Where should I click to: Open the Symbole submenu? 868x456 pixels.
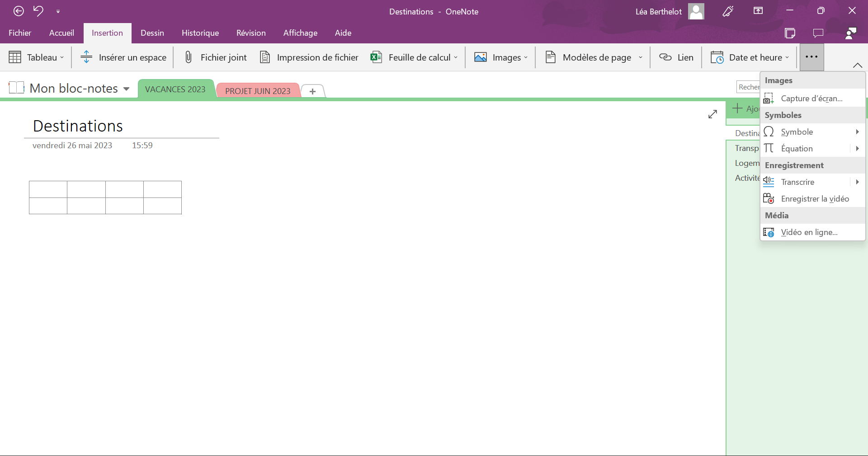click(x=812, y=132)
